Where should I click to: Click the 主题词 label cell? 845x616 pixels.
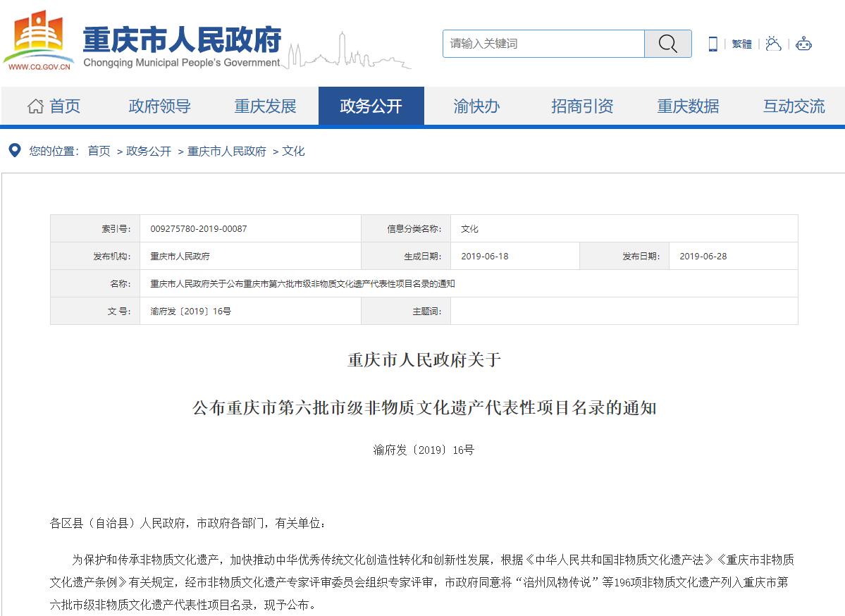pyautogui.click(x=406, y=311)
